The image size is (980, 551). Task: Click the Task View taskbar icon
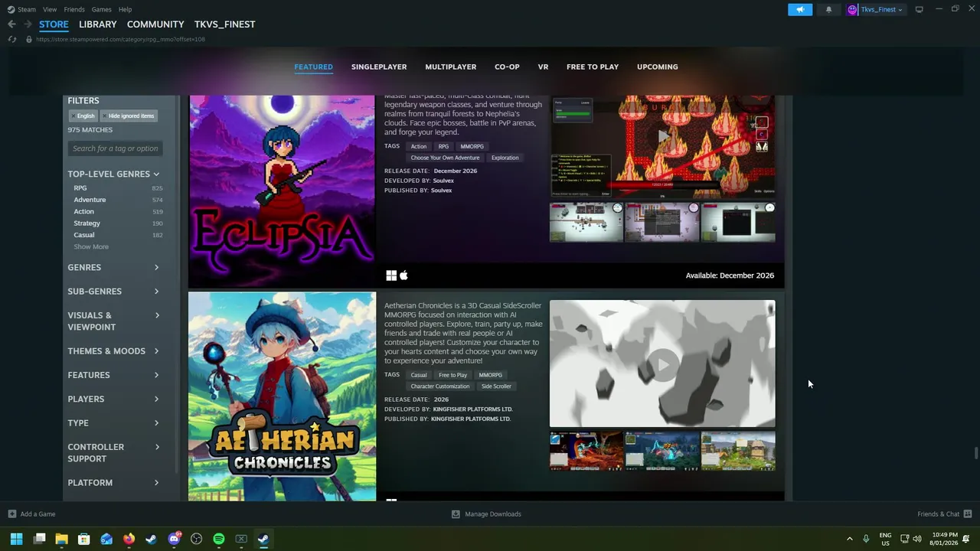click(x=39, y=539)
